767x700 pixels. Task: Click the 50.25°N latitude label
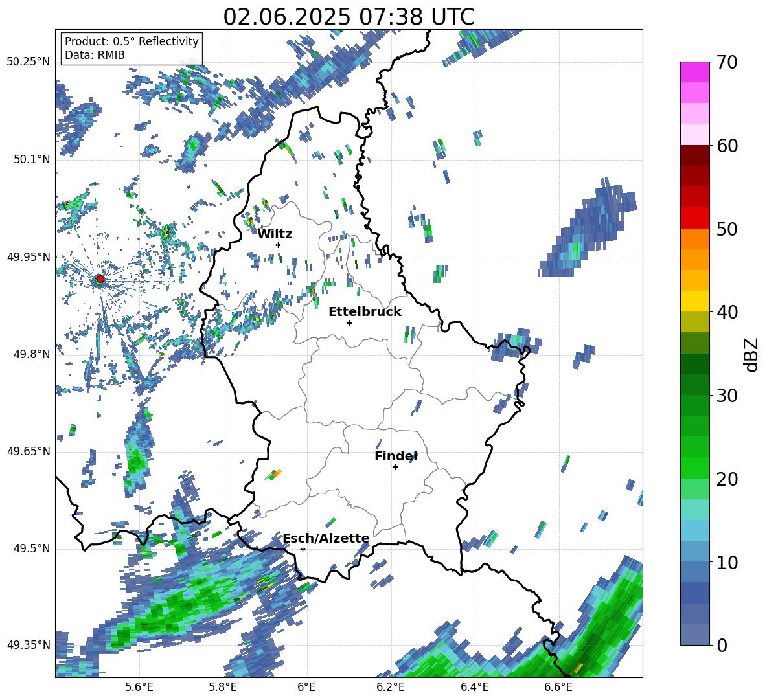29,62
